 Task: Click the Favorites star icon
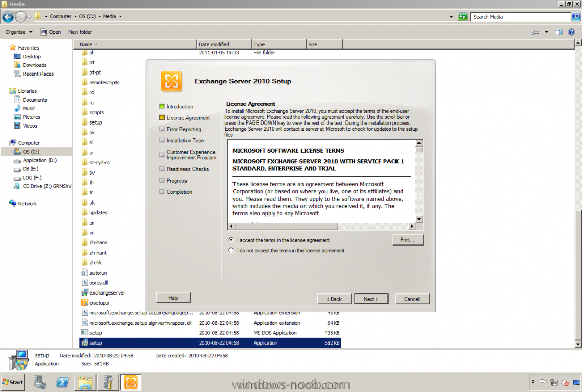(x=13, y=47)
